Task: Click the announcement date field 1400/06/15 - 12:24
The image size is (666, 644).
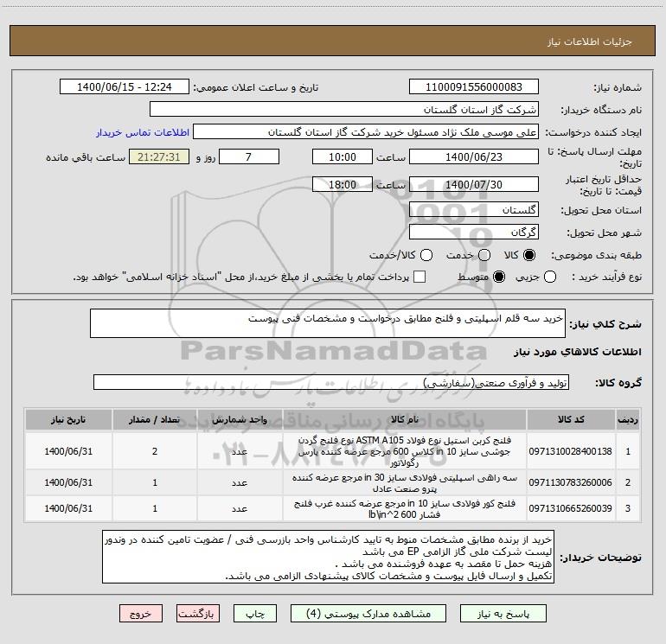Action: (125, 86)
